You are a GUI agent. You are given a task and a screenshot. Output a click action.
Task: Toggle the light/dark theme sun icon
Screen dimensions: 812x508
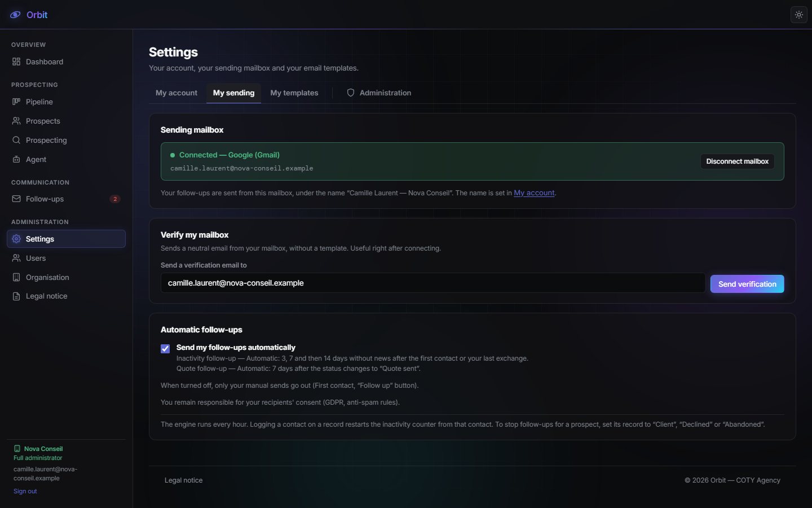click(799, 15)
